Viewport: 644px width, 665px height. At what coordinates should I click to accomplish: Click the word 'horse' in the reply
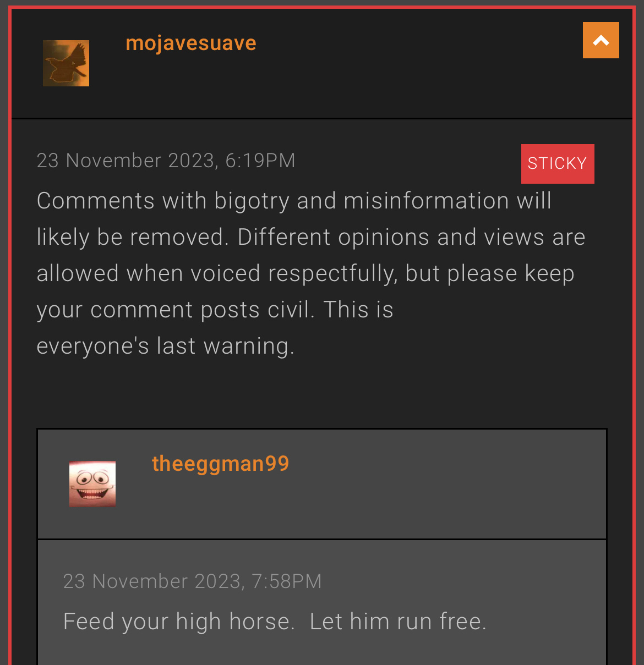259,622
